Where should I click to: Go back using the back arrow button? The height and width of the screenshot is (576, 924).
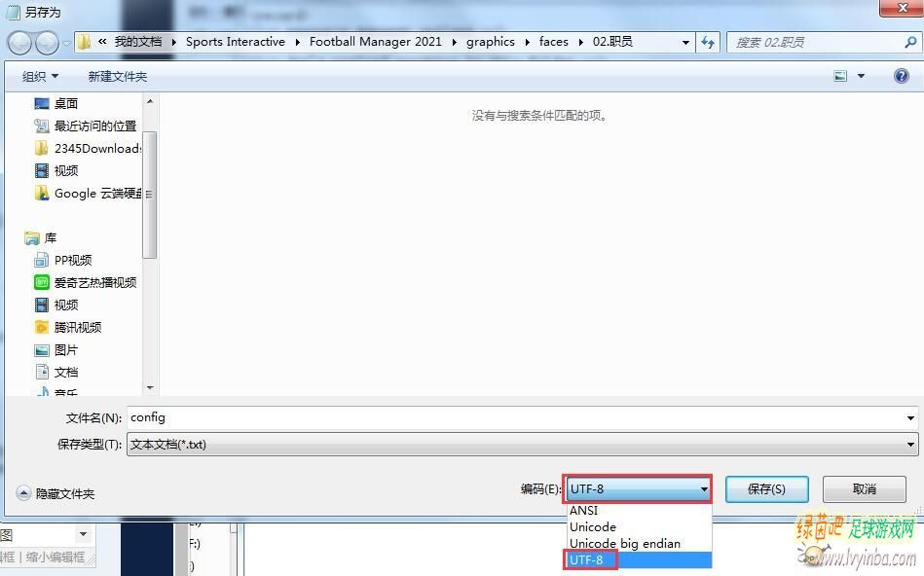point(19,43)
